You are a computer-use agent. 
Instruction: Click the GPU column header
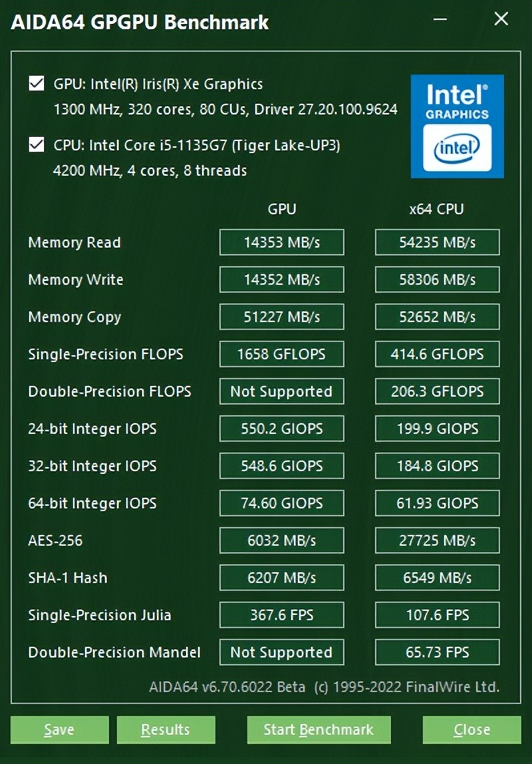pyautogui.click(x=282, y=209)
